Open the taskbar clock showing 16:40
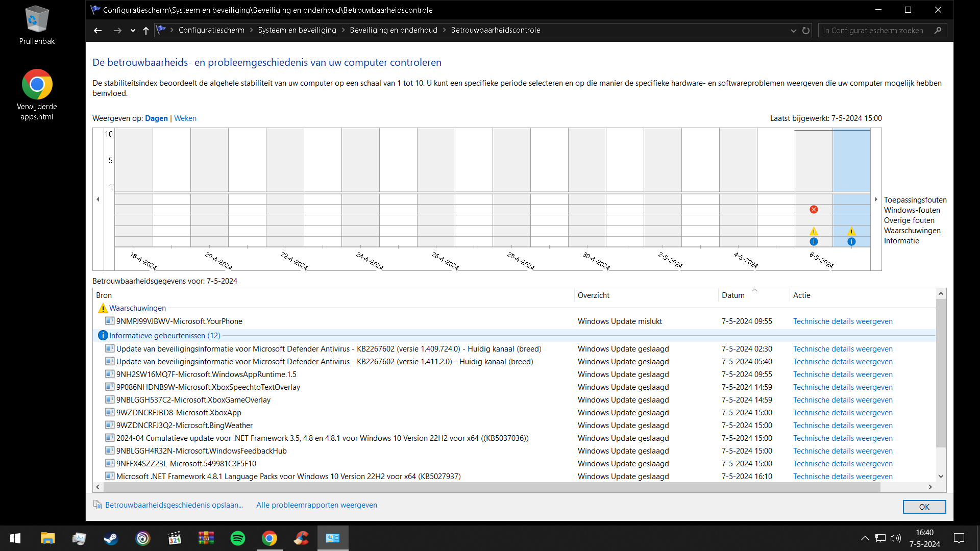 point(924,538)
